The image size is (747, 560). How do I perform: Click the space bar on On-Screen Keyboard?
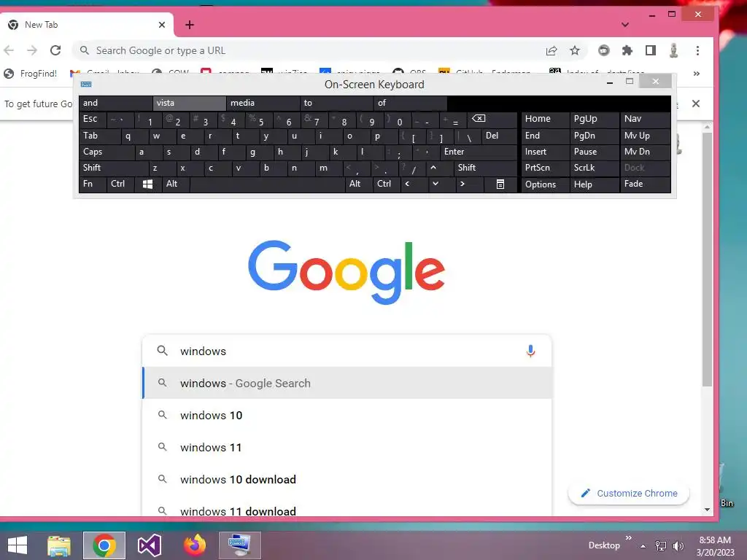coord(267,184)
